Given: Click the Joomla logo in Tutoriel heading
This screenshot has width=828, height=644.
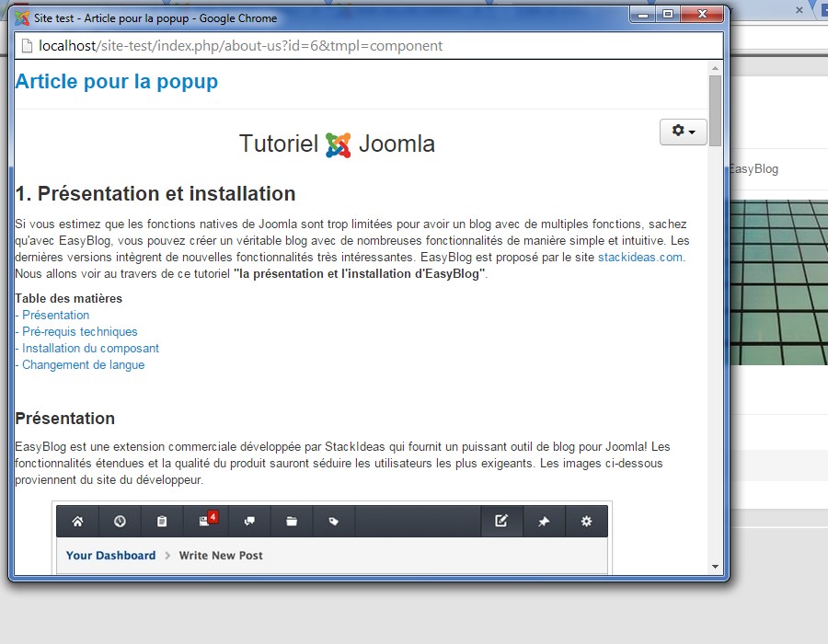Looking at the screenshot, I should (x=338, y=144).
